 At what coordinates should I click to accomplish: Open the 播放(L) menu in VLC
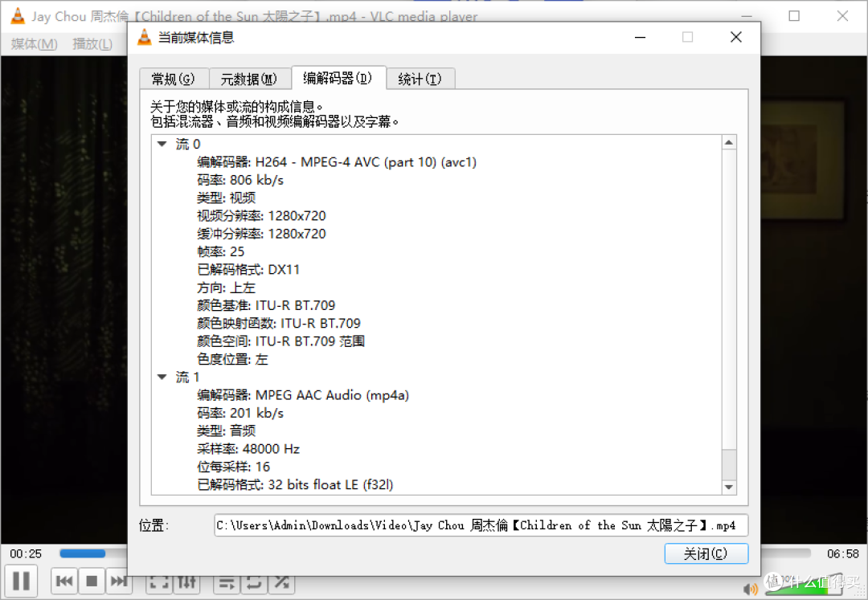(92, 43)
